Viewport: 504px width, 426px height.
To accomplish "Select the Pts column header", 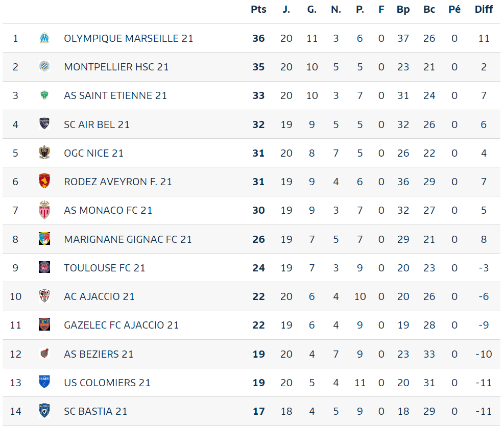I will click(258, 9).
